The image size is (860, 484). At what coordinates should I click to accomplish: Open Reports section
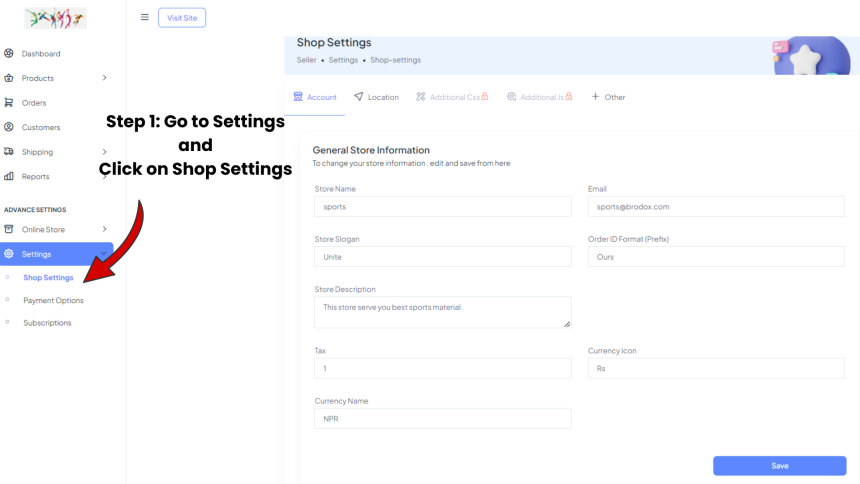point(34,177)
